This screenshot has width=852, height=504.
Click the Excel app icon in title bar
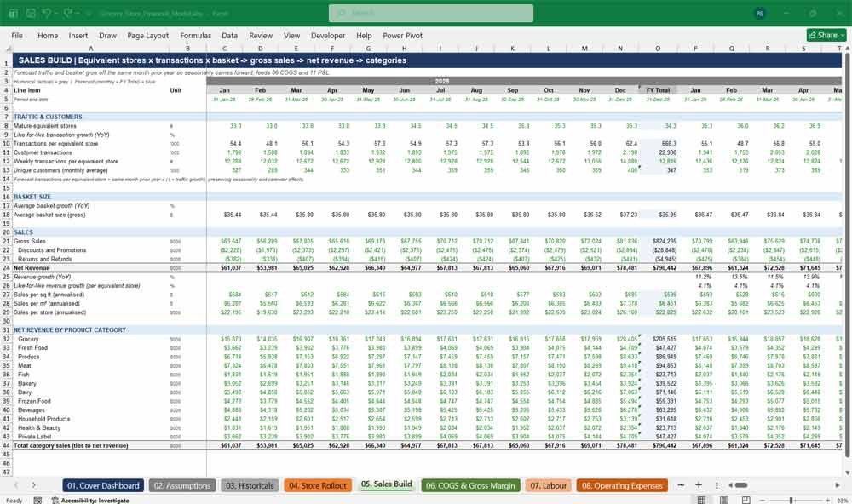tap(13, 13)
